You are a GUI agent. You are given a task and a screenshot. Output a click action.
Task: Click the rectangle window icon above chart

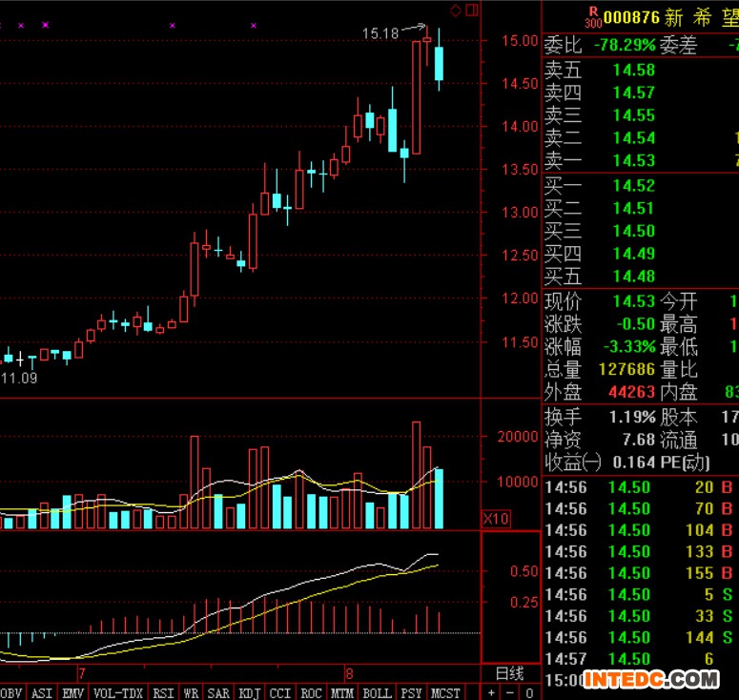[470, 10]
